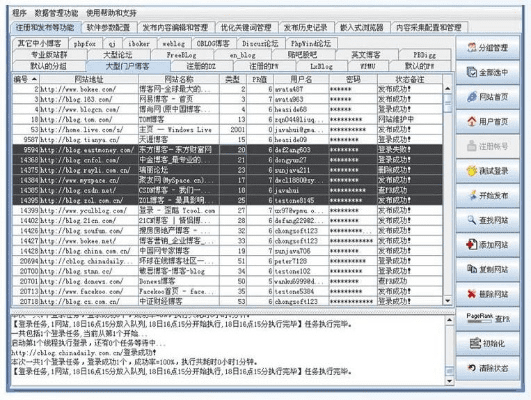
Task: Select the phpfox group tab
Action: pyautogui.click(x=85, y=44)
